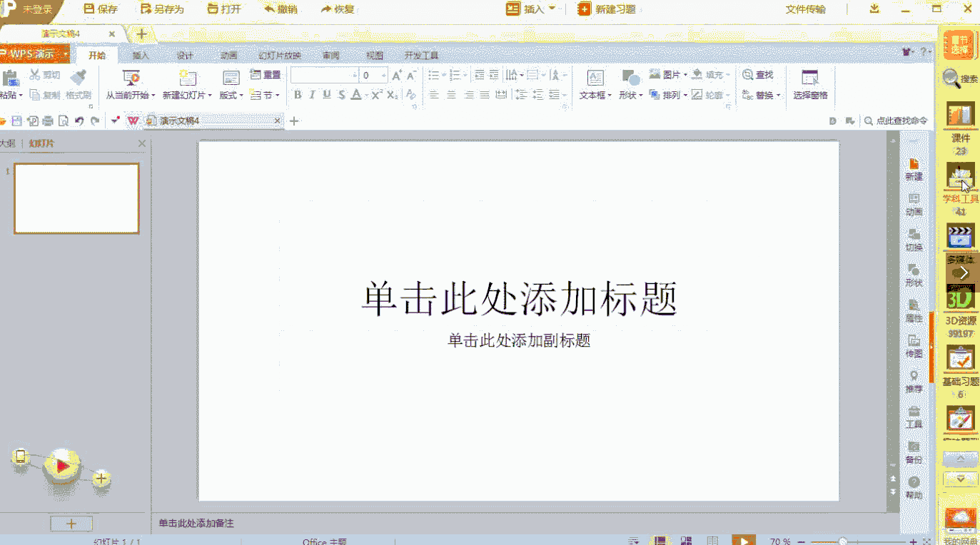Click the W WPS home icon in quick toolbar
Screen dimensions: 980x545
pyautogui.click(x=132, y=121)
